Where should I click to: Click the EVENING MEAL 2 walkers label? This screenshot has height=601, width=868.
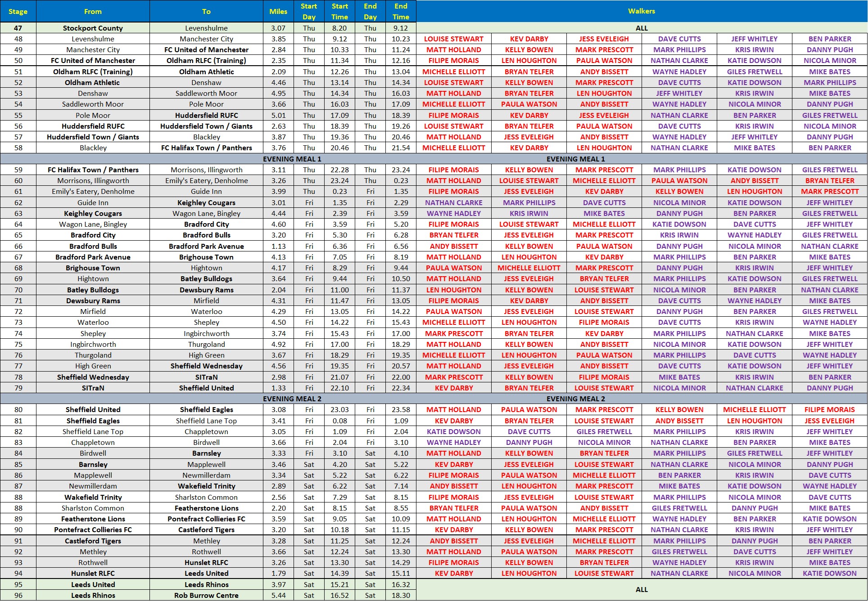tap(575, 399)
